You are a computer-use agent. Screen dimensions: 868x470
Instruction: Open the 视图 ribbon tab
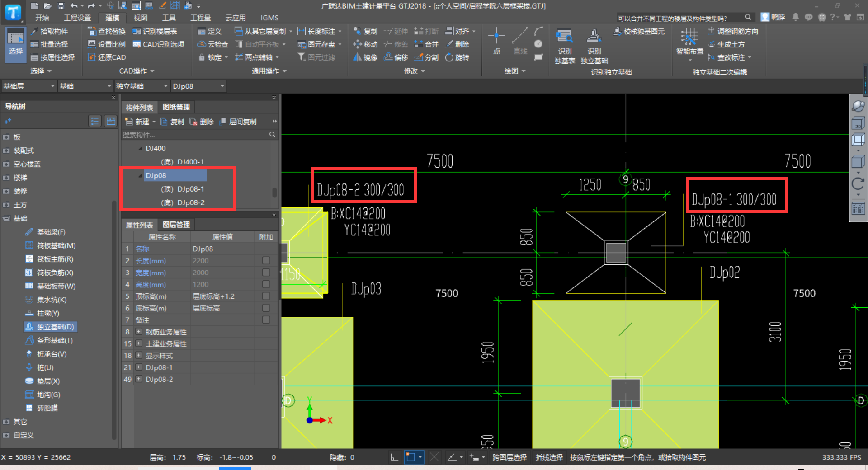(140, 18)
